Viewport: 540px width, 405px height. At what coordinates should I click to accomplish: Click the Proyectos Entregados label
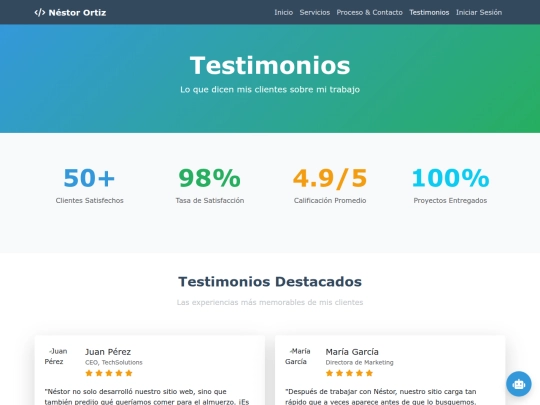(450, 200)
